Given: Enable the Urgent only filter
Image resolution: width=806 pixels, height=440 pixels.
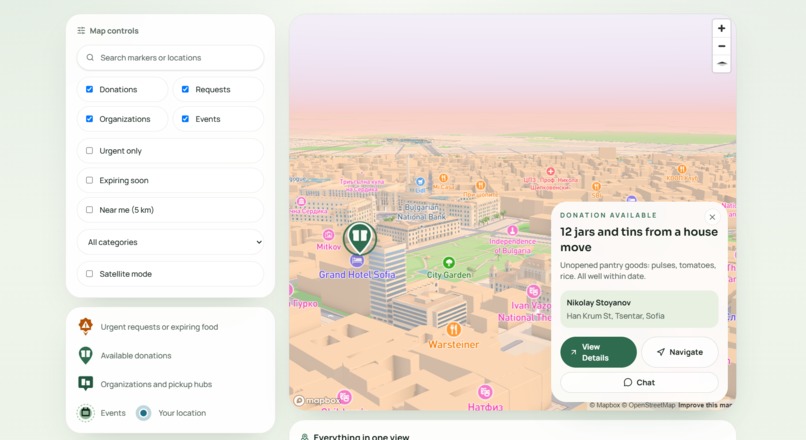Looking at the screenshot, I should tap(89, 151).
